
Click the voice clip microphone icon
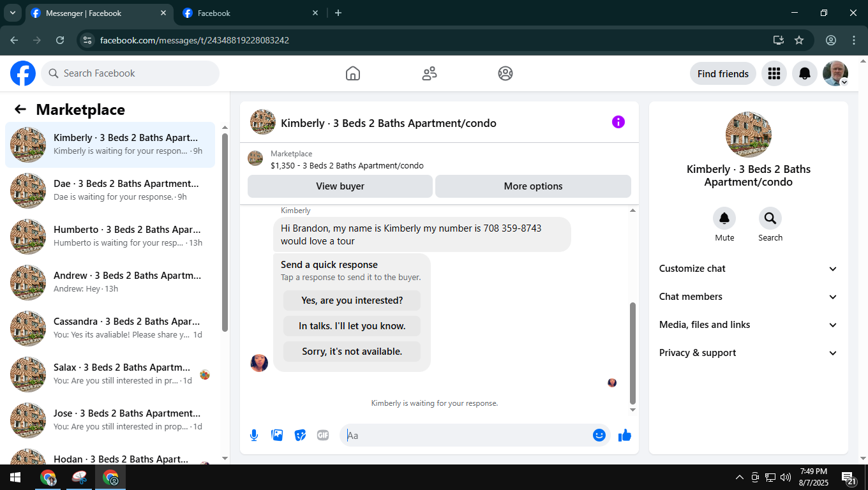pos(254,435)
